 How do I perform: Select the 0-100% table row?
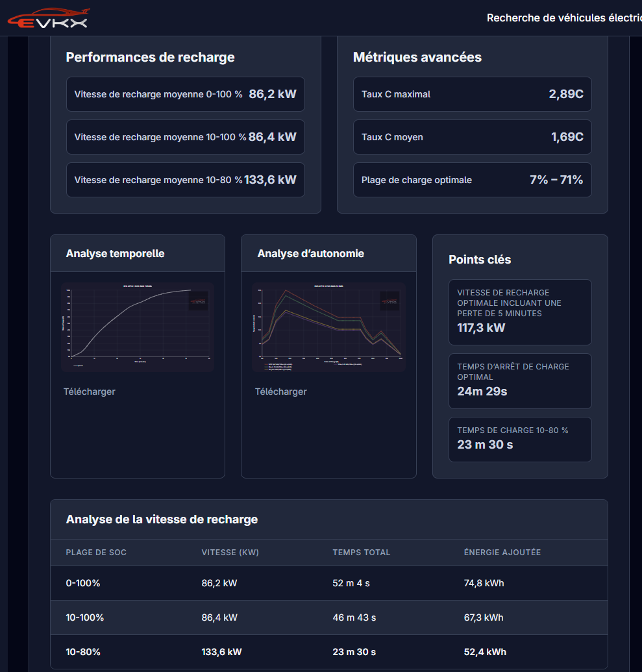[x=328, y=583]
